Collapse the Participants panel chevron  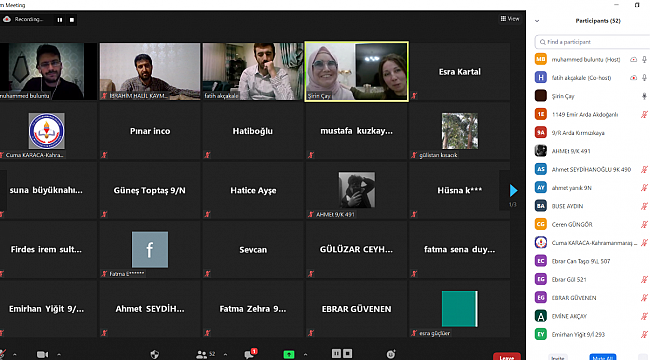click(x=537, y=21)
